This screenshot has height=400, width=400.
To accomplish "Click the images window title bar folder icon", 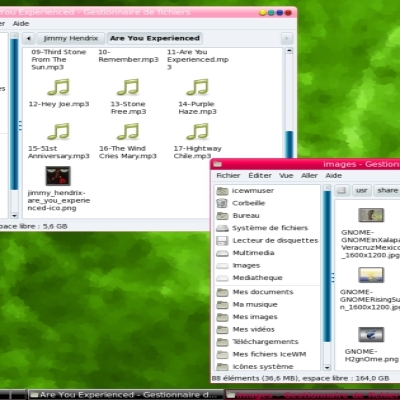I will pyautogui.click(x=218, y=164).
